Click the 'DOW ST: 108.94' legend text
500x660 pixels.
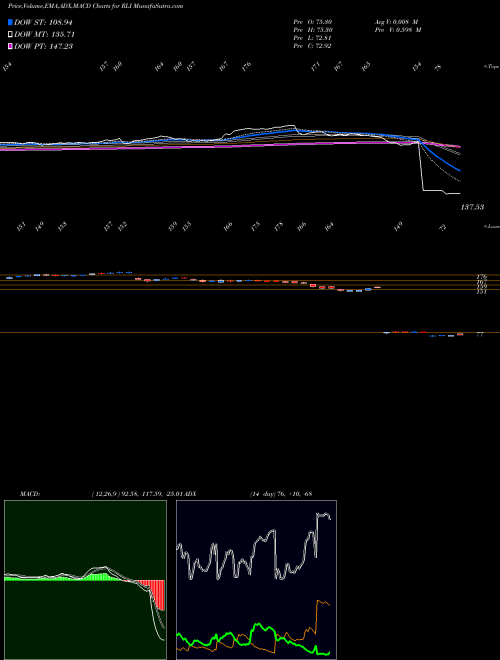pos(43,22)
